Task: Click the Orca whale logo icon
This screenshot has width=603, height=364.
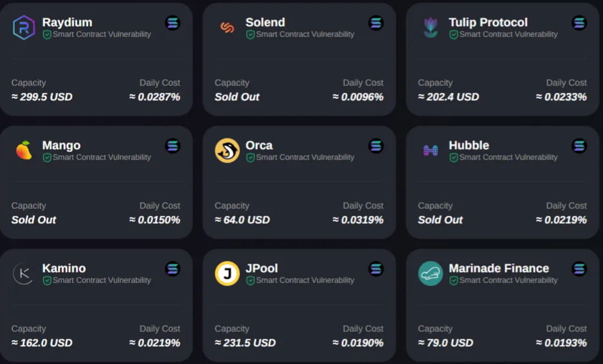Action: (227, 150)
